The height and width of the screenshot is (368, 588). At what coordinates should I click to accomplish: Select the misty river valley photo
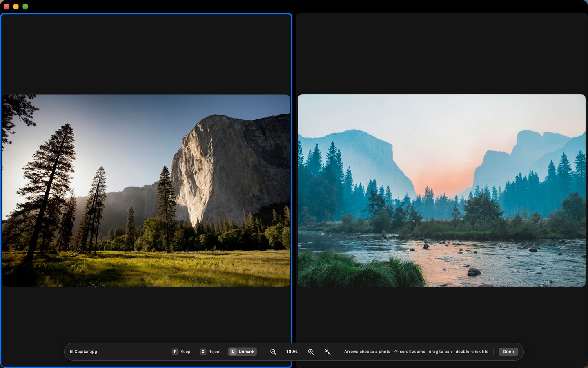coord(442,191)
